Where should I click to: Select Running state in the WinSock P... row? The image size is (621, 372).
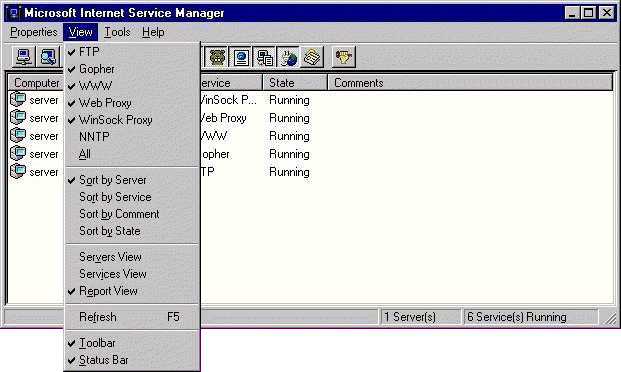(289, 100)
